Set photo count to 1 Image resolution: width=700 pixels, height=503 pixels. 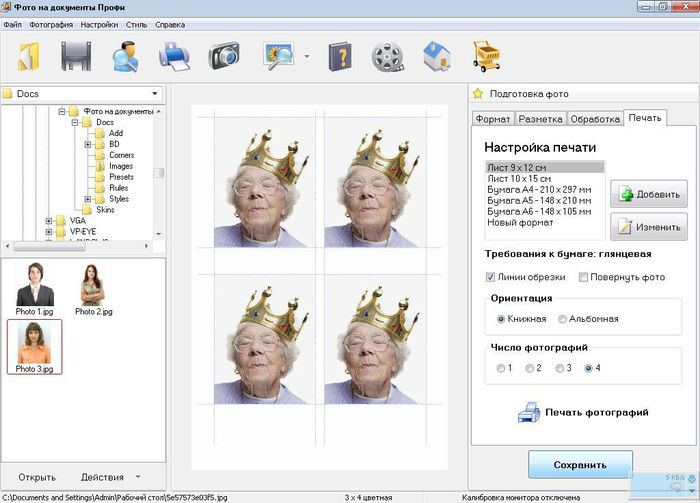tap(500, 368)
